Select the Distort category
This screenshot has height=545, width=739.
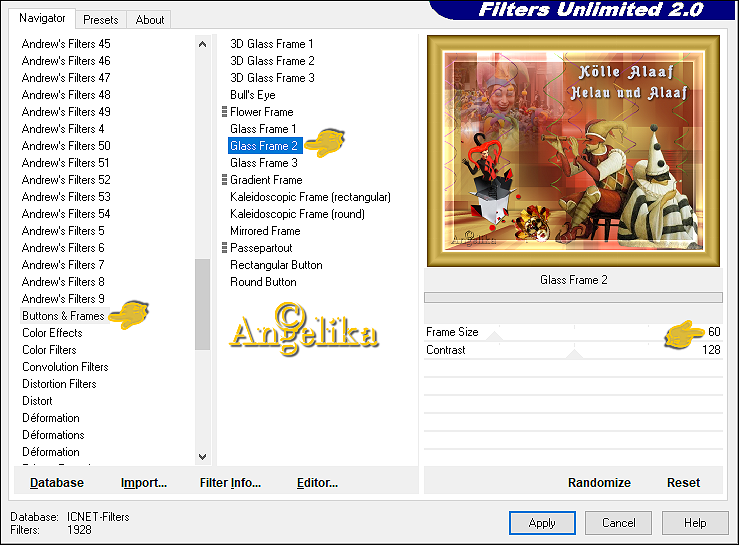pos(37,401)
